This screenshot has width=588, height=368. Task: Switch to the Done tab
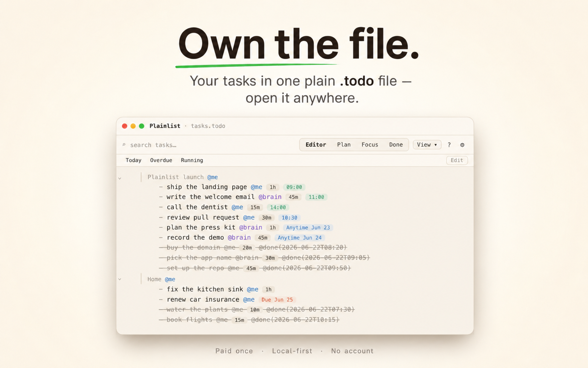click(396, 145)
